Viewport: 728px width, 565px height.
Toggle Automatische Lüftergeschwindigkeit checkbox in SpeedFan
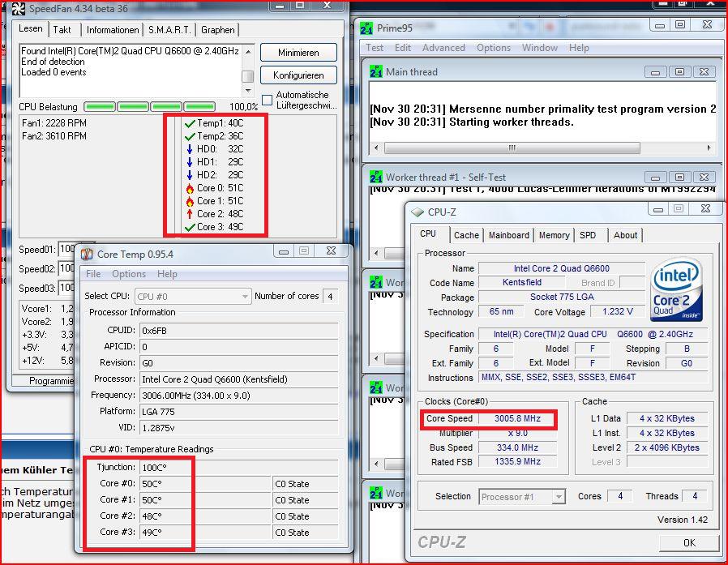click(x=267, y=100)
